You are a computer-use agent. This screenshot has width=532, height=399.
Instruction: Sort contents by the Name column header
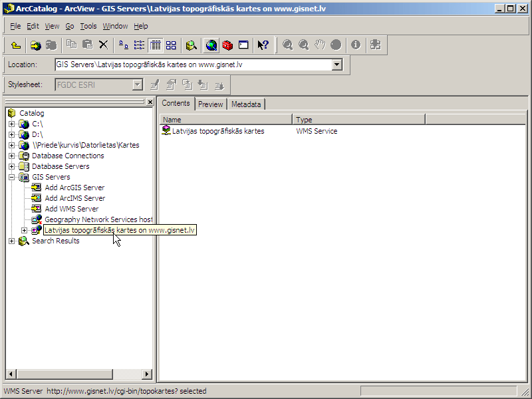point(226,120)
